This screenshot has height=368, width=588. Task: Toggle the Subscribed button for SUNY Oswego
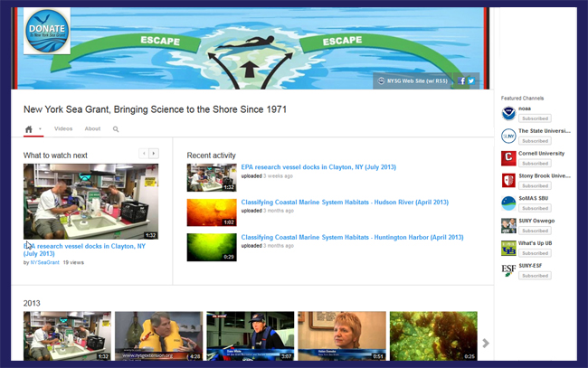[x=535, y=231]
